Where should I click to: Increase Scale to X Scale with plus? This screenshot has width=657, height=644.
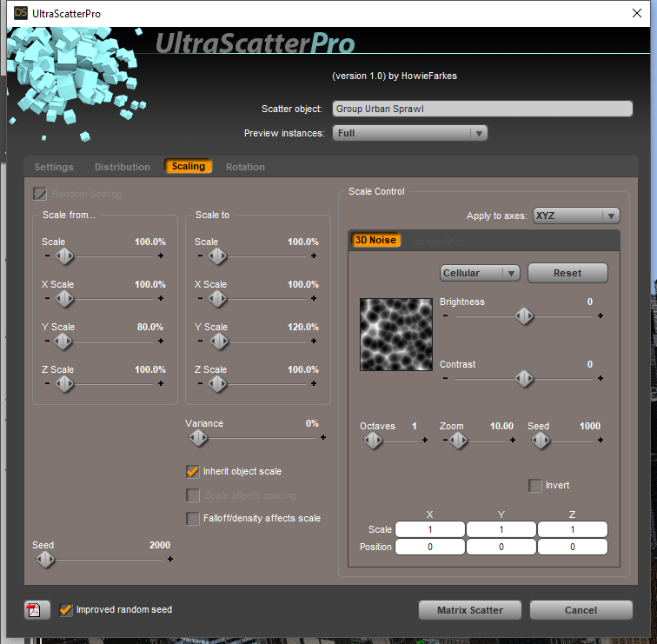tap(314, 298)
